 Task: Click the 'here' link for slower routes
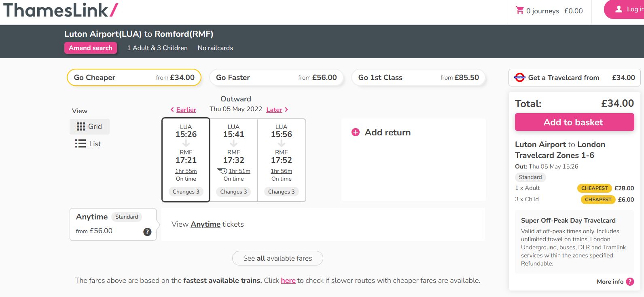click(x=288, y=280)
